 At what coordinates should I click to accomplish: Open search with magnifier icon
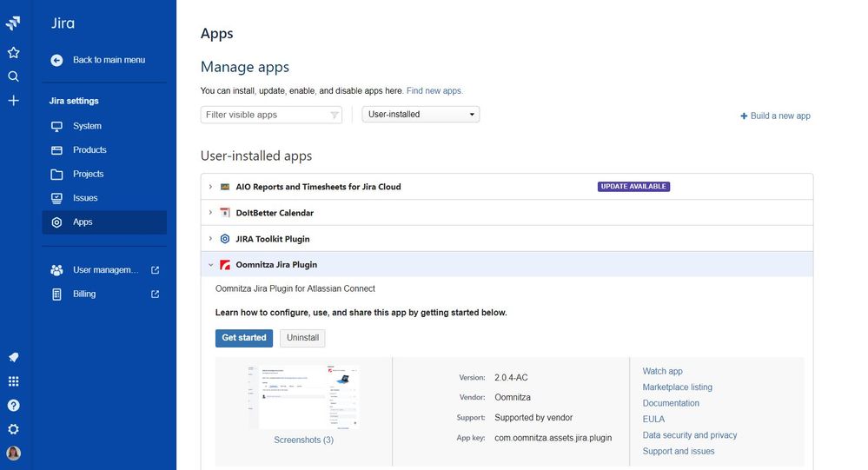click(x=13, y=76)
